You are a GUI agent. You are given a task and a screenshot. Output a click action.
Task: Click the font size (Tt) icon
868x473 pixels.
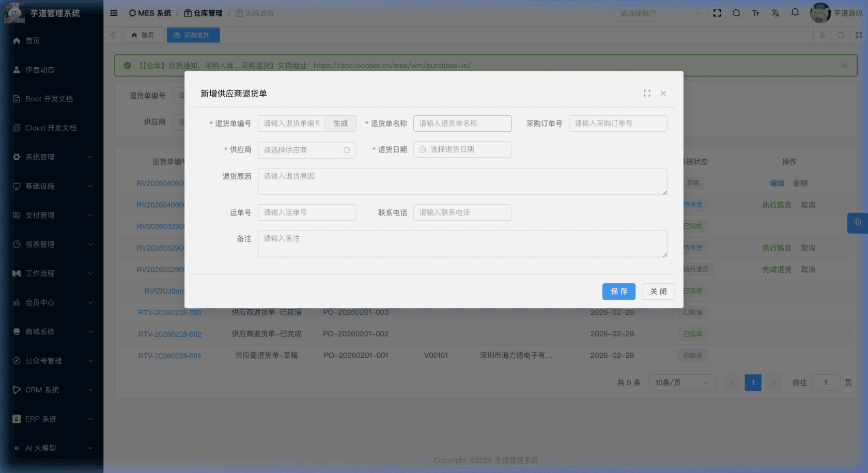[x=755, y=13]
